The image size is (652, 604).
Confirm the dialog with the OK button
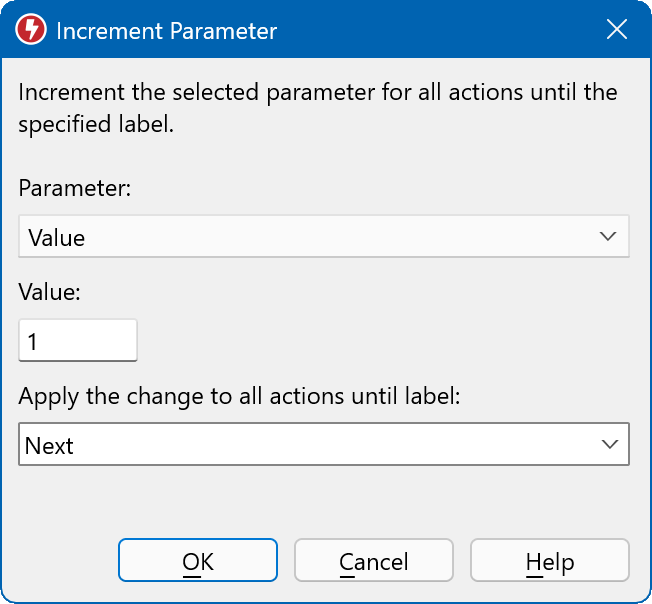coord(198,561)
